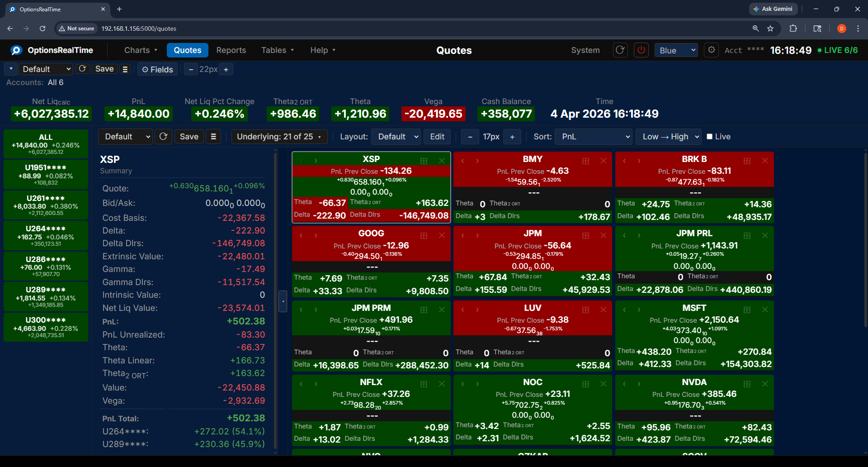Collapse the XSP summary panel with the side handle
This screenshot has width=868, height=467.
coord(283,301)
